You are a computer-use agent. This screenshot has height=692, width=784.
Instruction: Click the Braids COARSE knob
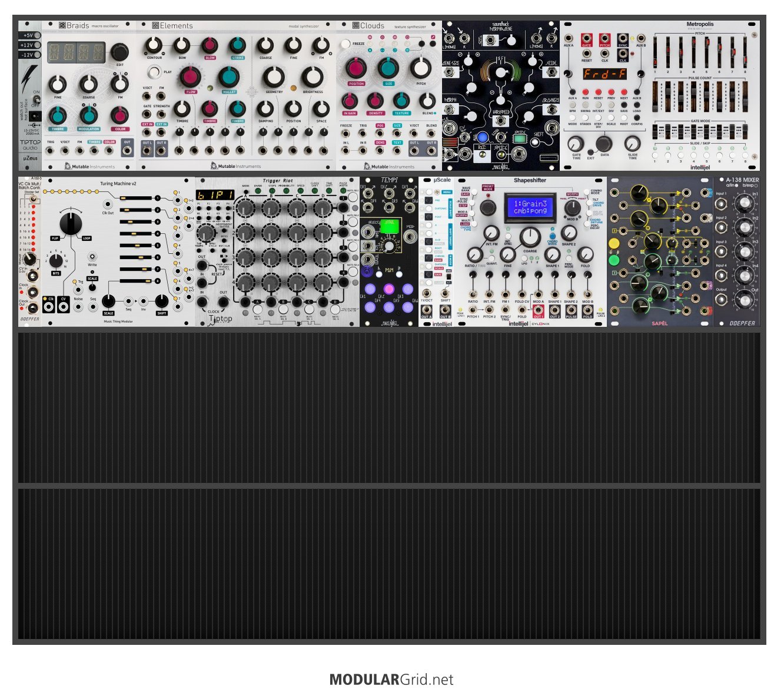coord(88,85)
